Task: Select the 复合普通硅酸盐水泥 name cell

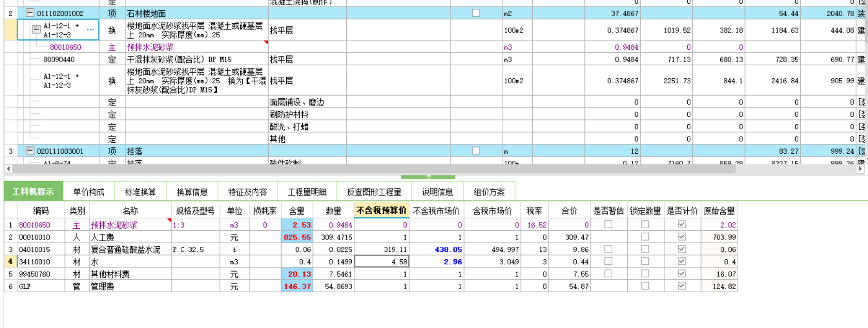Action: click(x=130, y=249)
